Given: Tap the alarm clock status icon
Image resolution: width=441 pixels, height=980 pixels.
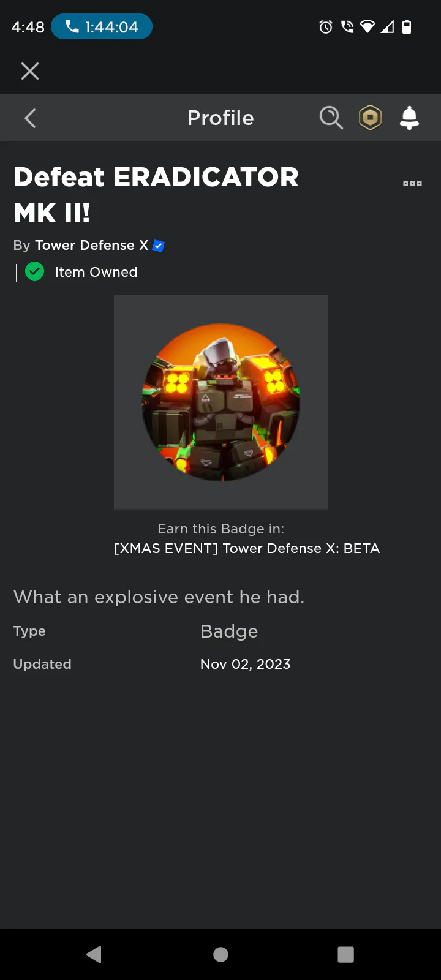Looking at the screenshot, I should coord(326,27).
